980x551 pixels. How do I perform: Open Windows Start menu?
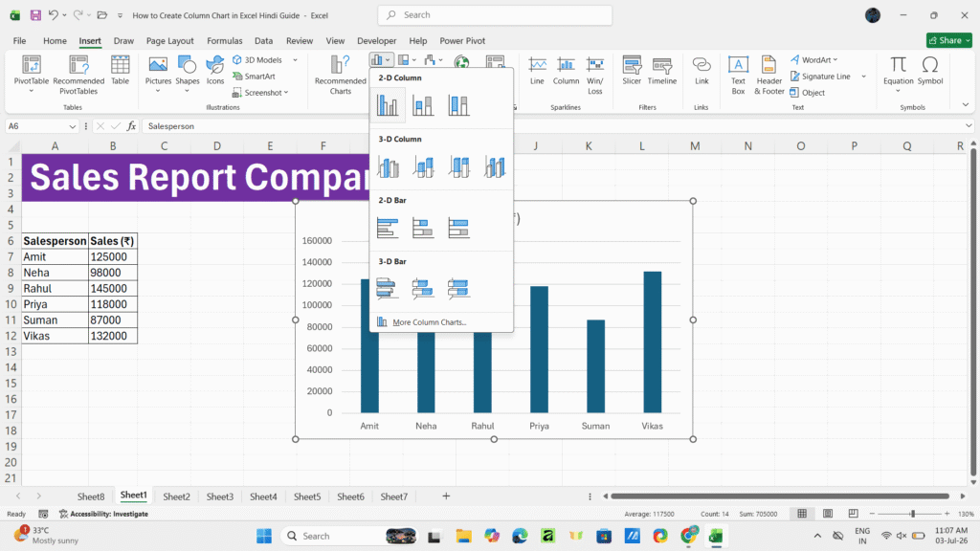click(x=264, y=536)
